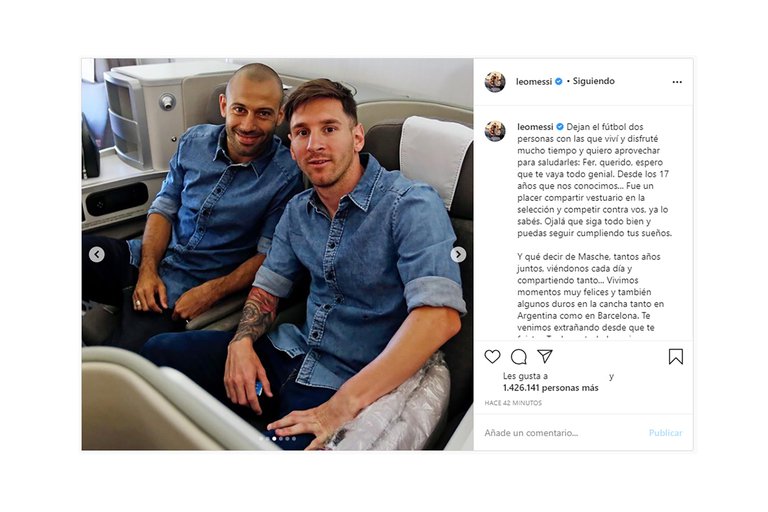Click the Publicar button
The height and width of the screenshot is (512, 768).
(x=665, y=433)
